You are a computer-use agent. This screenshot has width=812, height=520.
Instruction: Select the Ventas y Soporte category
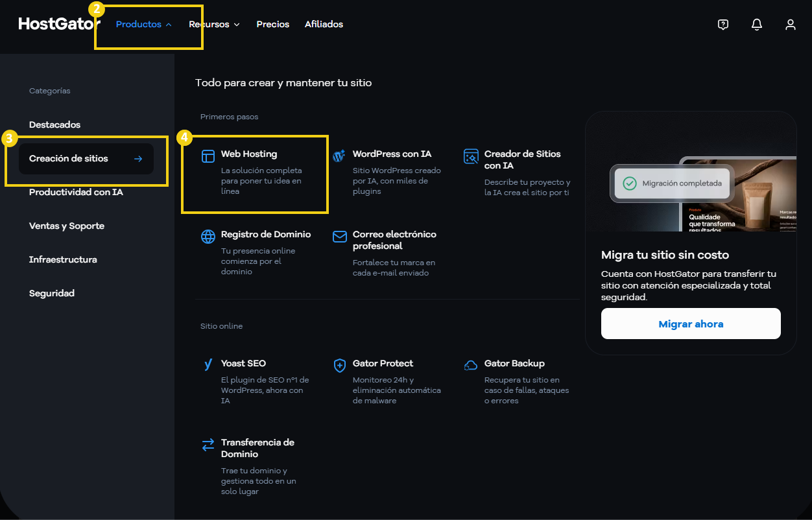point(67,226)
